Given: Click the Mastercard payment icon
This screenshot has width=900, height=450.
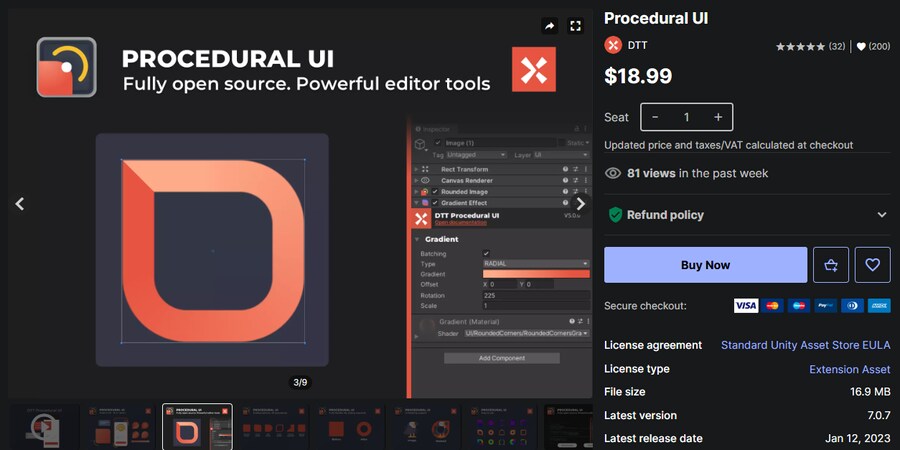Looking at the screenshot, I should (773, 305).
